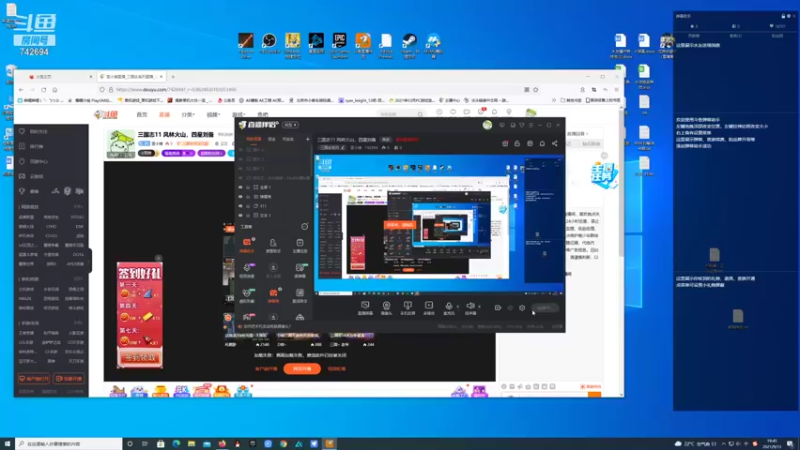Click the orange button below the video player
The image size is (800, 450).
[302, 368]
